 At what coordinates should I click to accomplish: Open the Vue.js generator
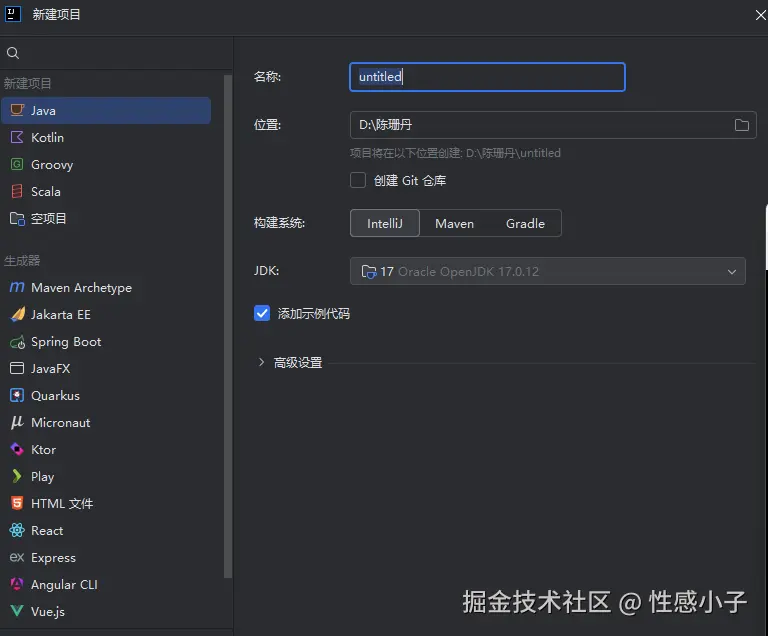coord(106,611)
